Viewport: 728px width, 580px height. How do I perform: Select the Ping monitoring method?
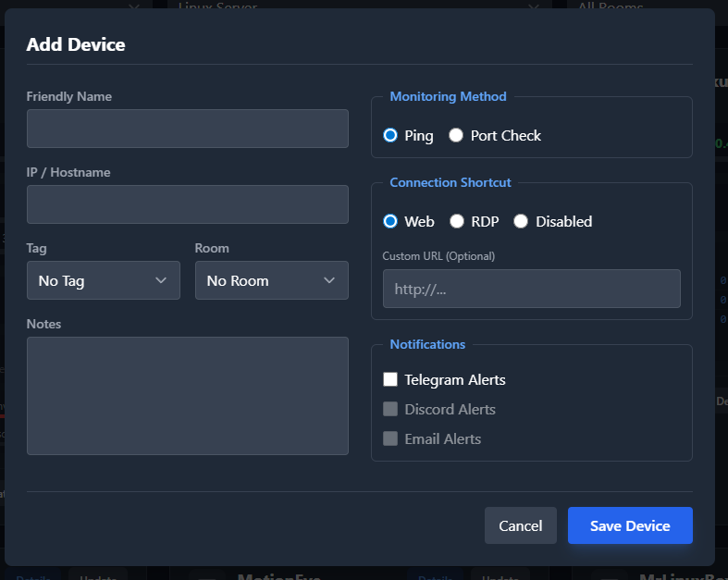pyautogui.click(x=390, y=135)
